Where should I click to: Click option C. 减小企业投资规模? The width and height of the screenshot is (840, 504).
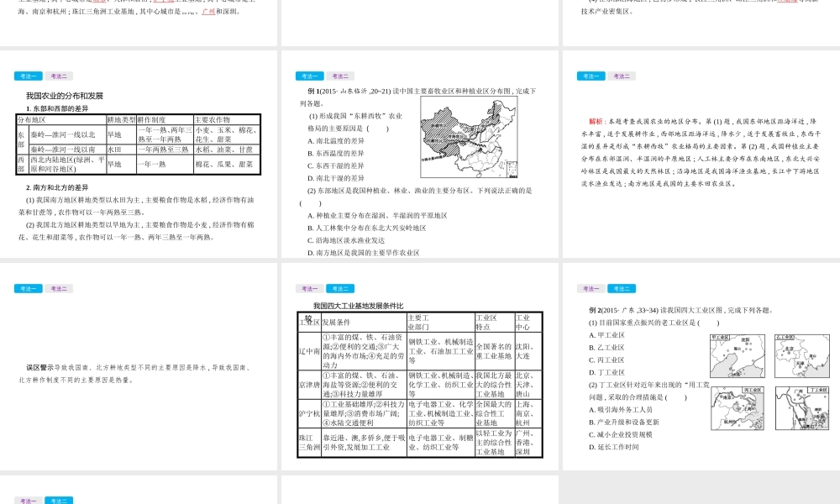tap(621, 434)
